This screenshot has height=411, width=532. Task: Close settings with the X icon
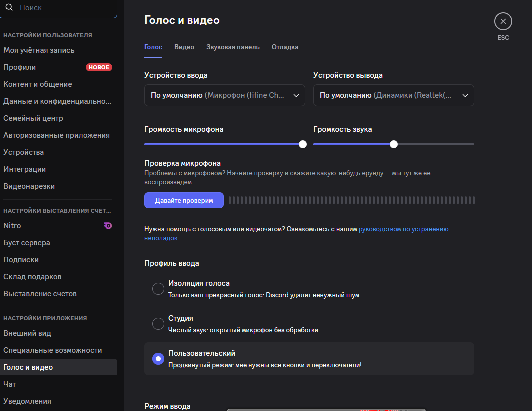click(x=503, y=21)
